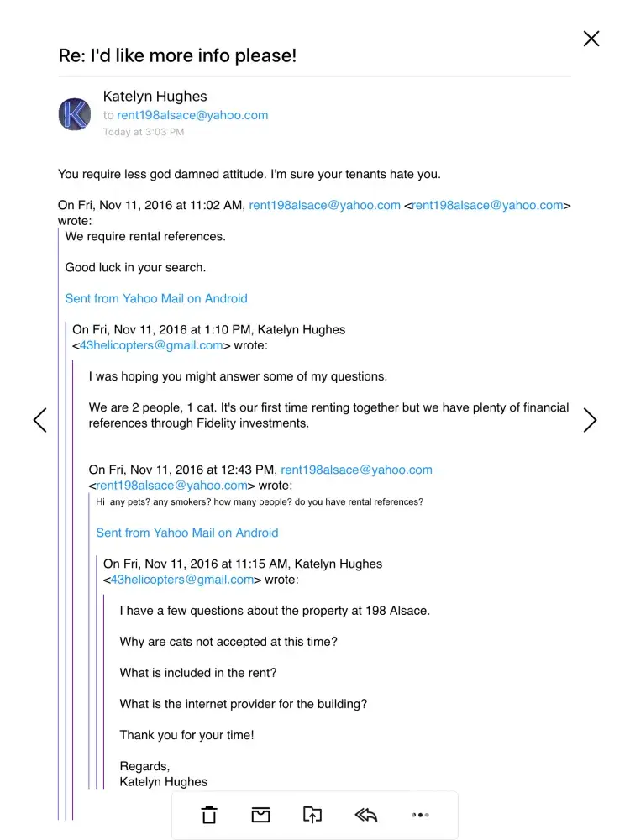Click the subject line 'Re: I'd like more info please!'
Image resolution: width=630 pixels, height=840 pixels.
pyautogui.click(x=177, y=55)
